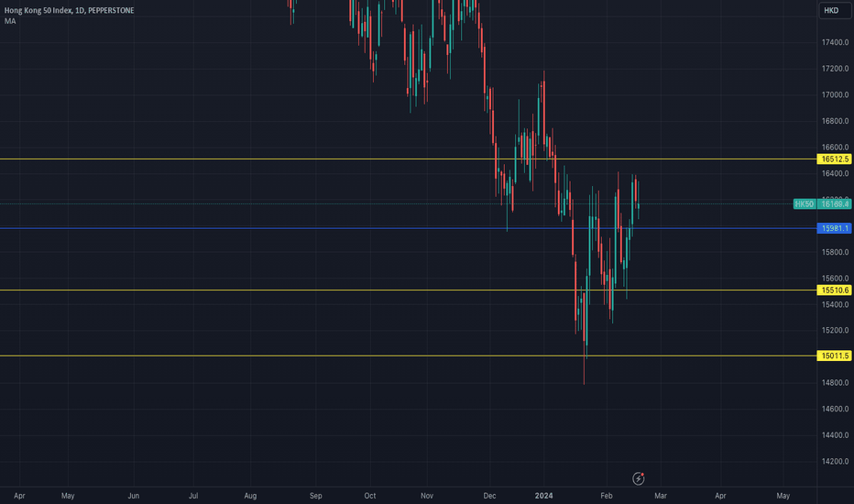Select the lowest yellow horizontal line
The height and width of the screenshot is (504, 854).
[409, 356]
